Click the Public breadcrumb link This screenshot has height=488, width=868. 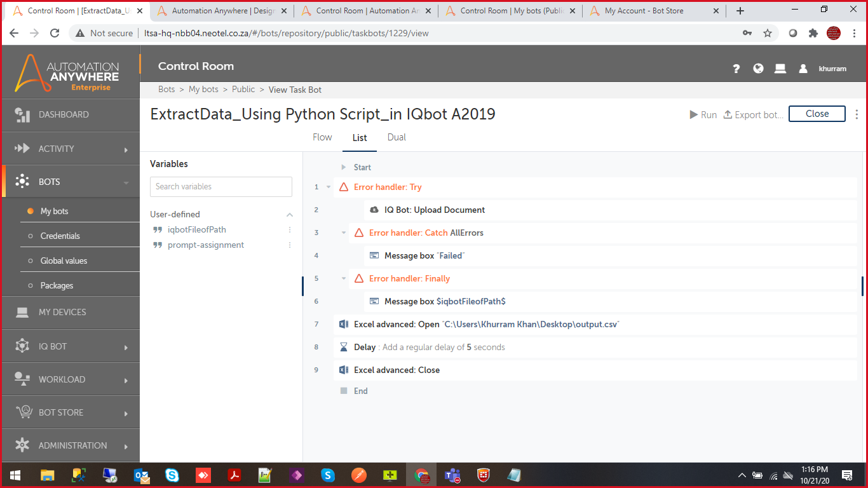pyautogui.click(x=243, y=90)
